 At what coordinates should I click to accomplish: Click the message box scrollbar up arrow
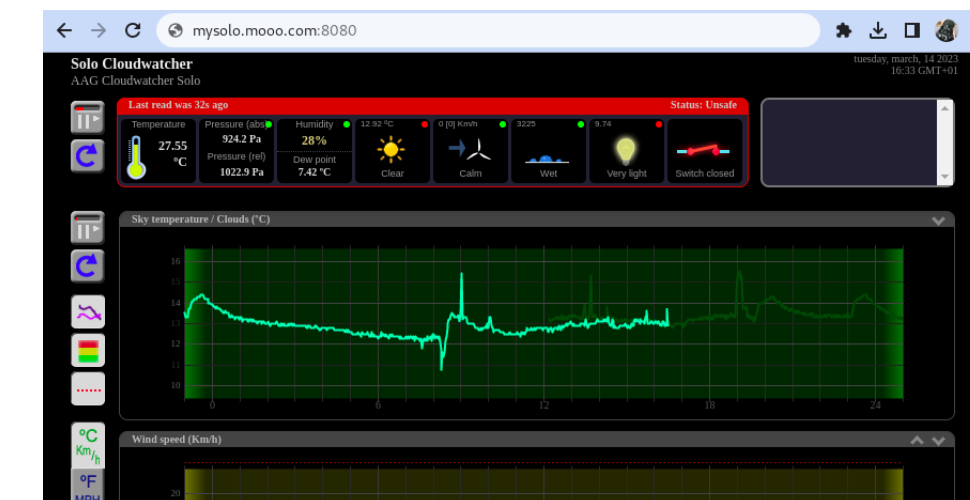coord(945,108)
